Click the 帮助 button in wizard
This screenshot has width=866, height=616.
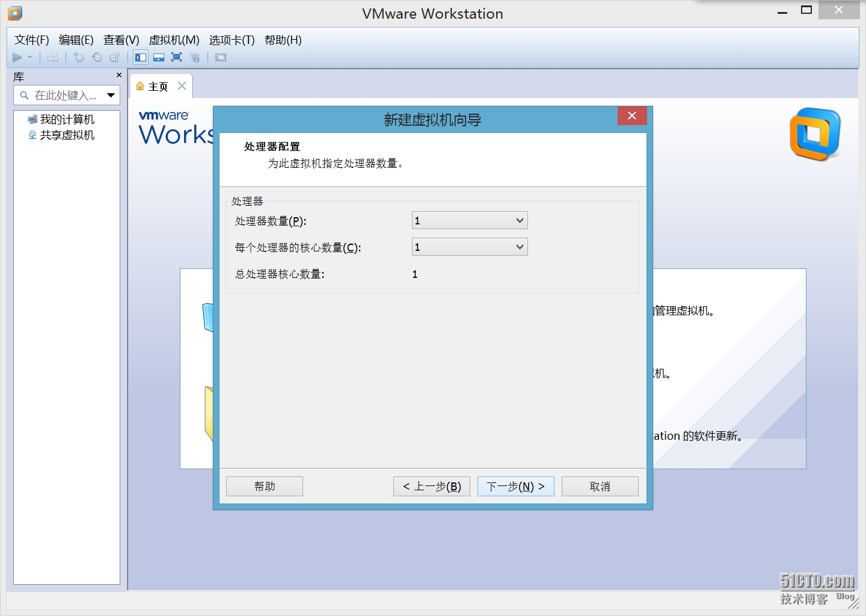coord(265,486)
